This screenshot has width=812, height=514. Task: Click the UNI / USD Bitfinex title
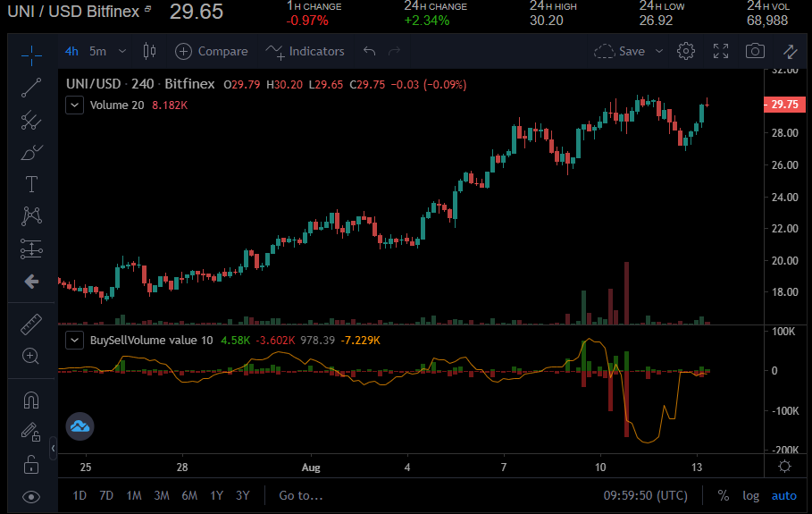[73, 12]
